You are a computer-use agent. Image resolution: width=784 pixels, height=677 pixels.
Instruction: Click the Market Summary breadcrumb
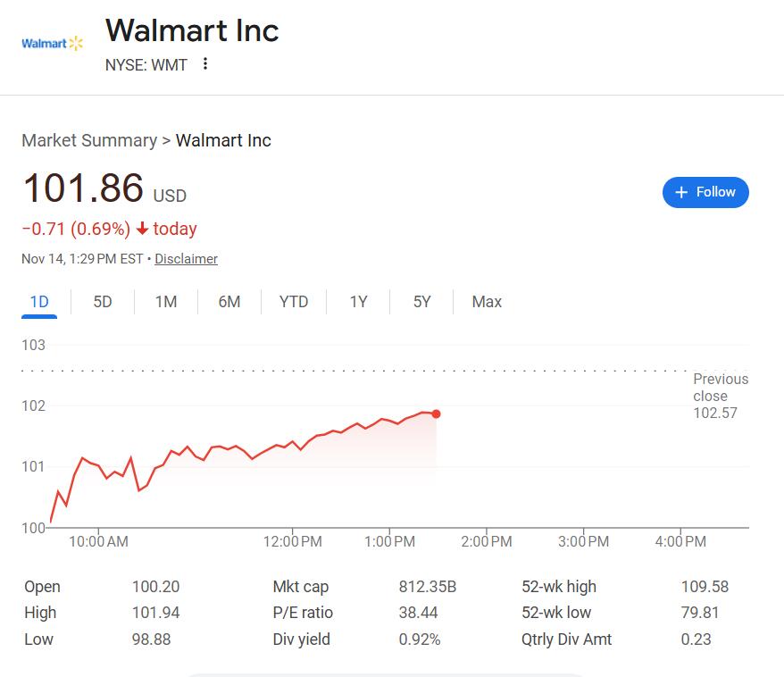click(x=88, y=140)
